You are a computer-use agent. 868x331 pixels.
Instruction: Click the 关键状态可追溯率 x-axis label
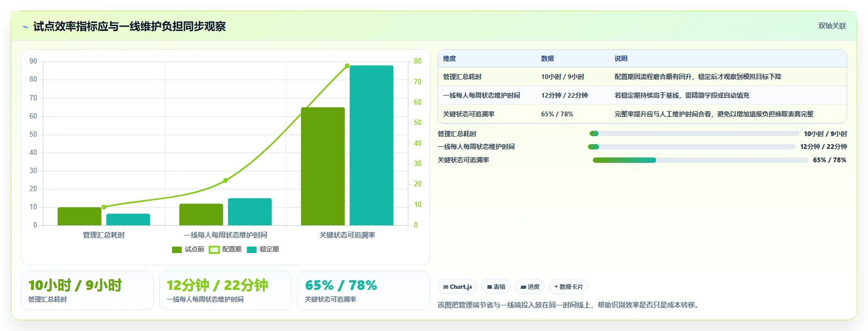point(347,235)
